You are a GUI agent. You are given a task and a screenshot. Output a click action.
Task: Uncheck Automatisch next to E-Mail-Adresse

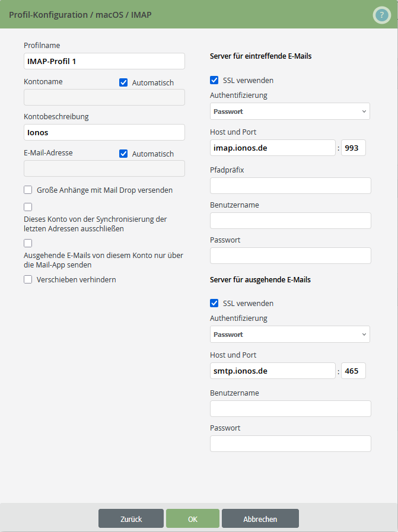[x=123, y=154]
